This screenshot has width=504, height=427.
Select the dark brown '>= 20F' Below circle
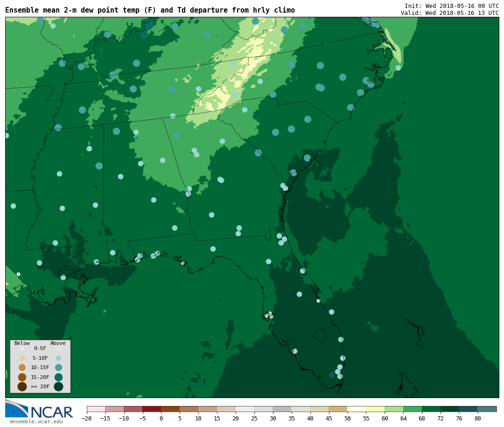point(22,386)
